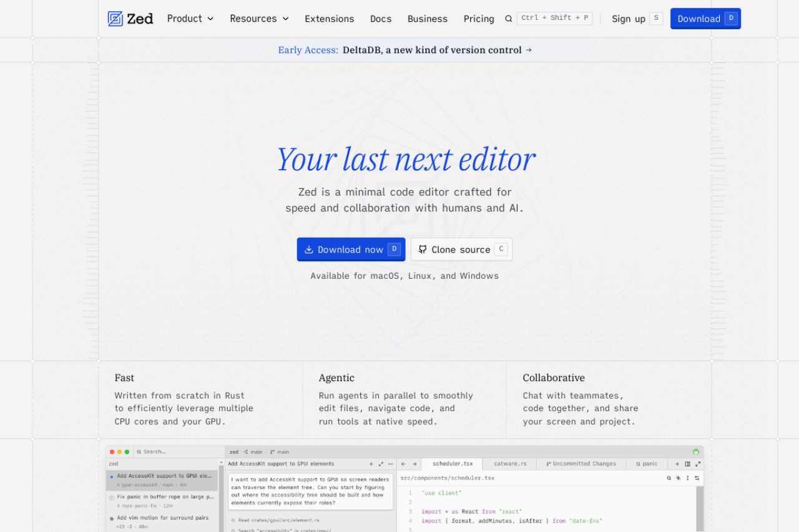Click the download arrow icon in Download now
This screenshot has height=532, width=799.
[308, 249]
